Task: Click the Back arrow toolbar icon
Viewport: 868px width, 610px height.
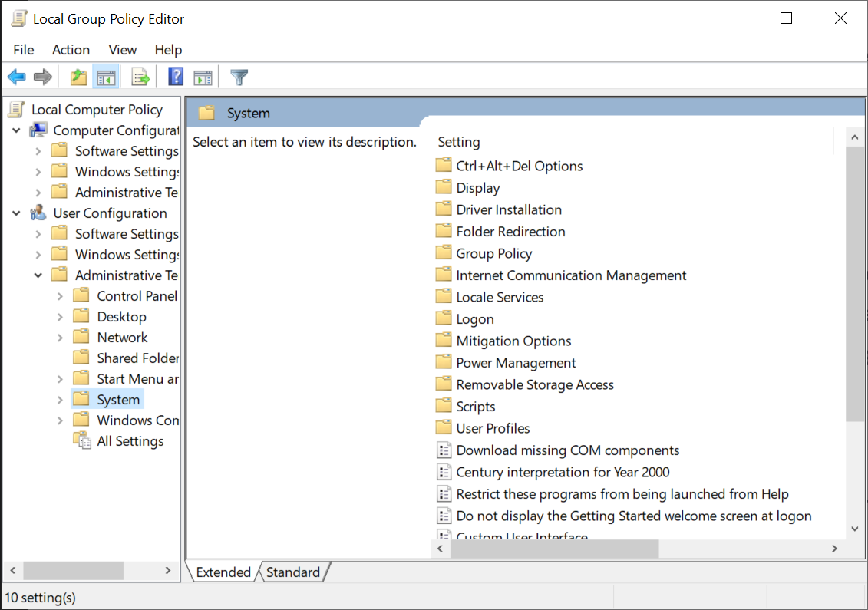Action: pyautogui.click(x=17, y=77)
